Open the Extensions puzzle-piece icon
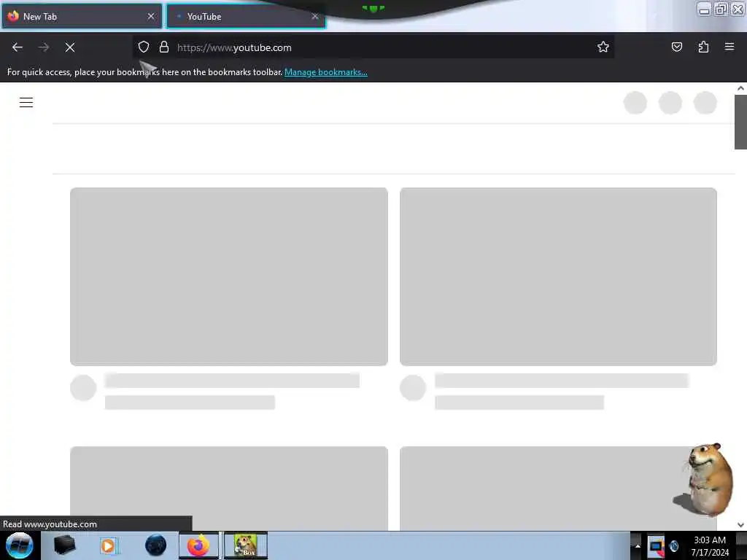Viewport: 747px width, 560px height. (x=703, y=47)
